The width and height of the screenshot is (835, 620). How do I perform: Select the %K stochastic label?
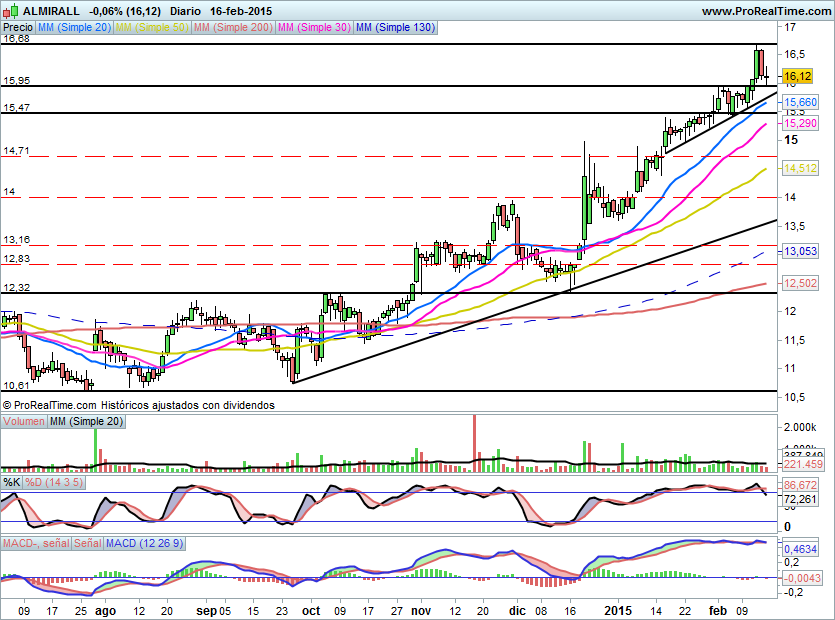pyautogui.click(x=11, y=483)
